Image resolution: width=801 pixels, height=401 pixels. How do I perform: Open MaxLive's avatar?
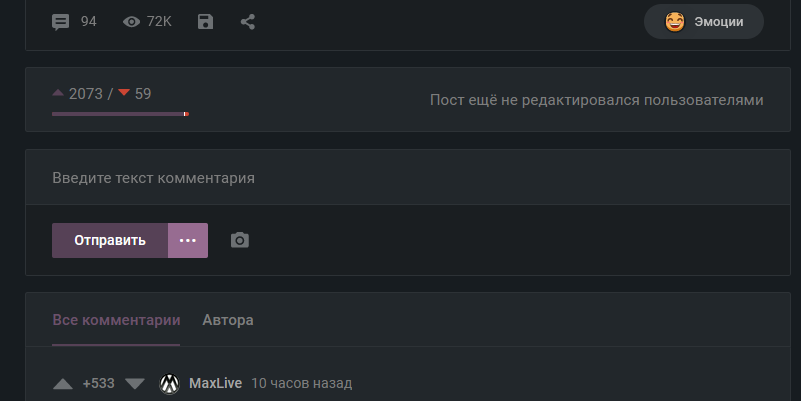169,383
